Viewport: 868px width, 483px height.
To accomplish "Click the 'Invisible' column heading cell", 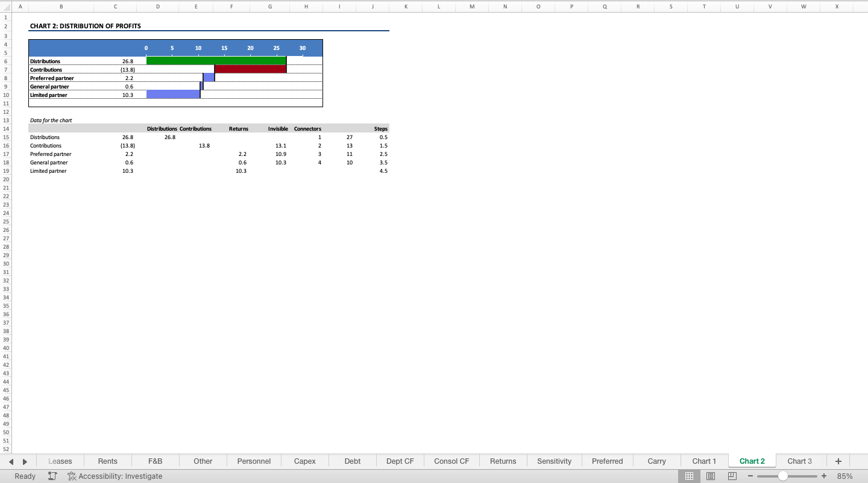I will click(278, 129).
